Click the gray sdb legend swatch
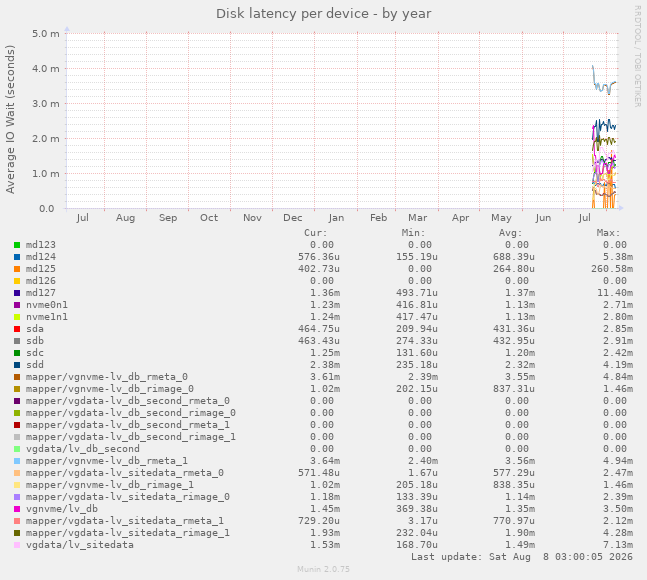The image size is (647, 580). (x=17, y=341)
